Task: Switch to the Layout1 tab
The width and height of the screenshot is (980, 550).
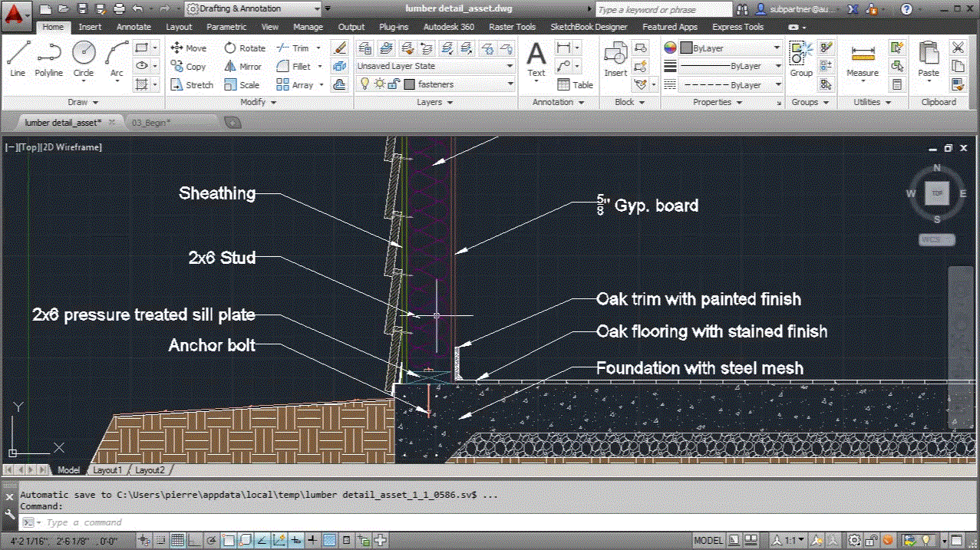Action: click(x=107, y=470)
